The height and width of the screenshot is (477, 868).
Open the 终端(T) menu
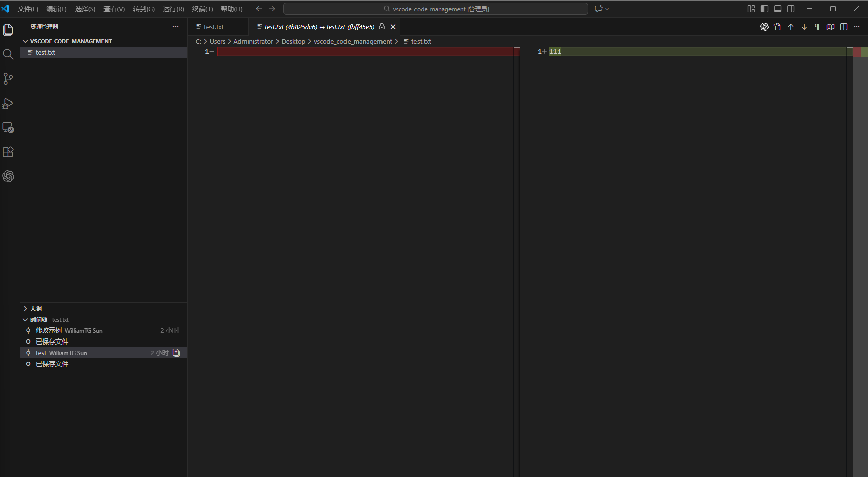[202, 9]
